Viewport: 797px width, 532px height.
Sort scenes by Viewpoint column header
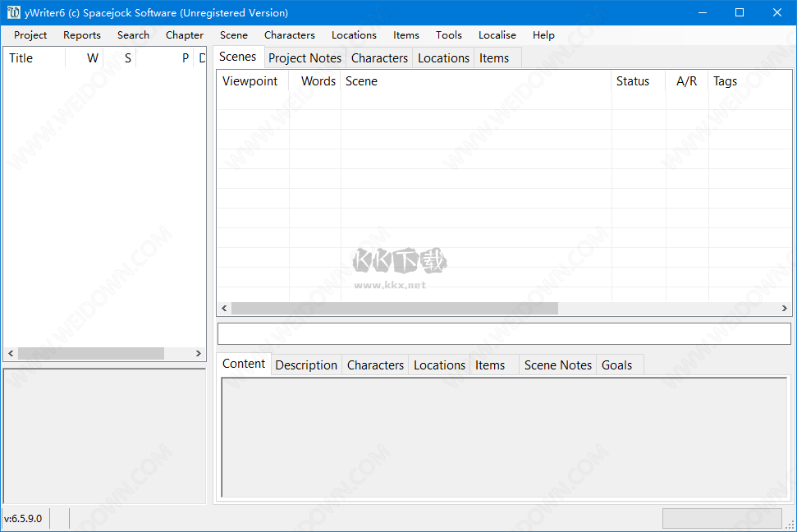(x=250, y=81)
